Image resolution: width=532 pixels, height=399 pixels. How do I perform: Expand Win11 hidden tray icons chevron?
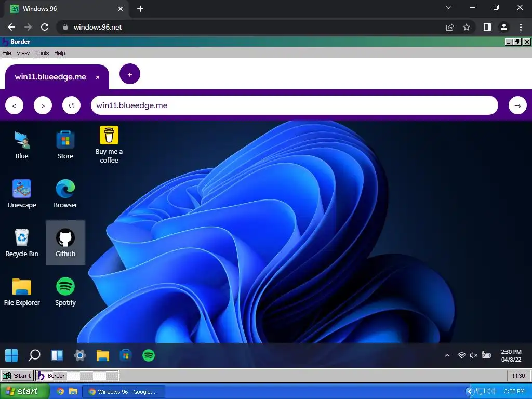tap(447, 355)
